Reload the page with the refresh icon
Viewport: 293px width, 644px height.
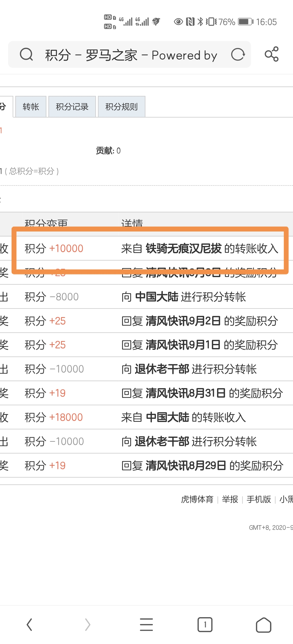tap(238, 54)
